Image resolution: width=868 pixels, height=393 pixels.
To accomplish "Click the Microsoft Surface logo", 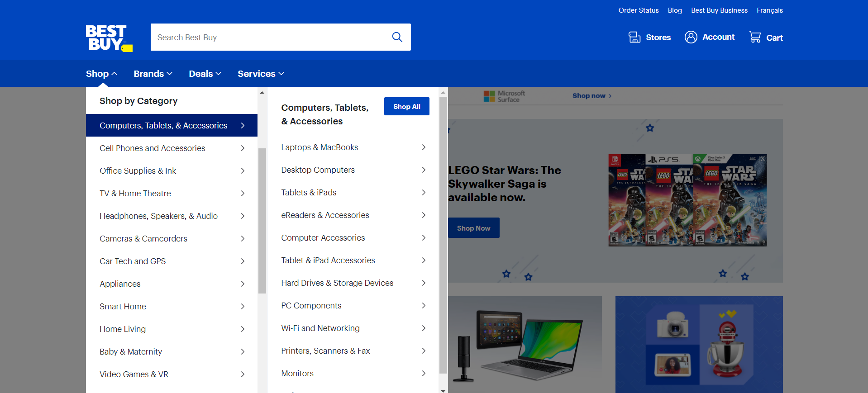I will point(504,96).
